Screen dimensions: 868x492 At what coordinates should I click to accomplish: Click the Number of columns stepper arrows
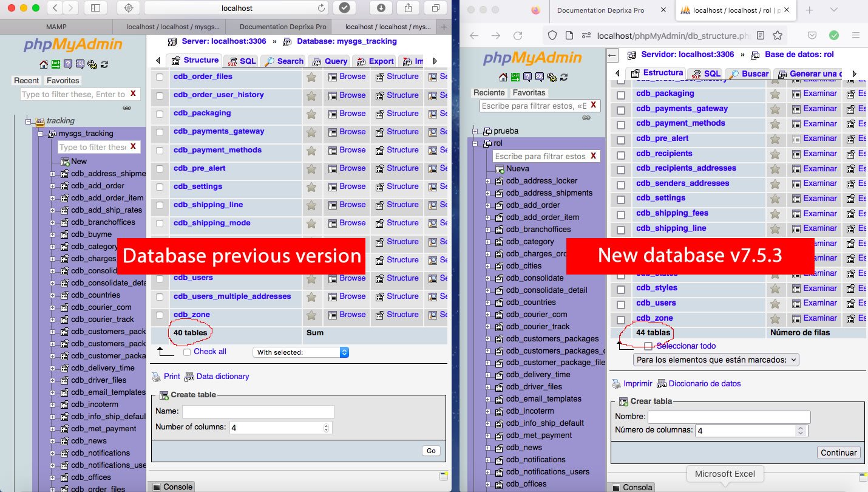[x=327, y=428]
